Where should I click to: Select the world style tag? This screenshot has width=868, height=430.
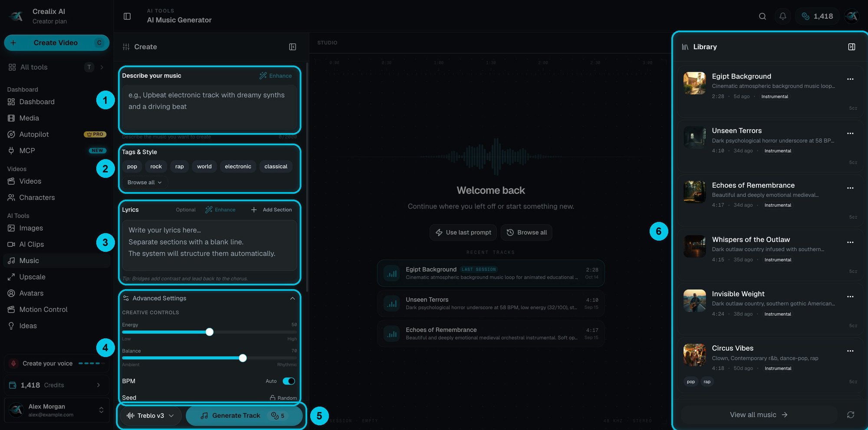click(204, 166)
